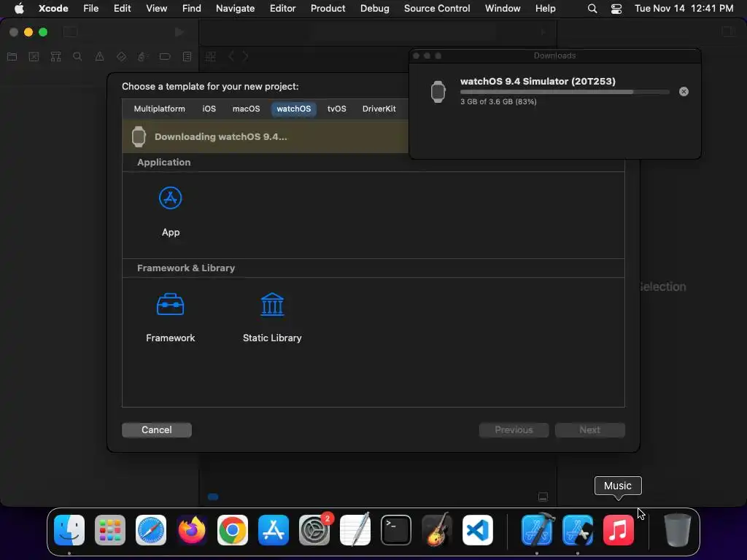Screen dimensions: 747x560
Task: Pick the Static Library template
Action: (272, 305)
